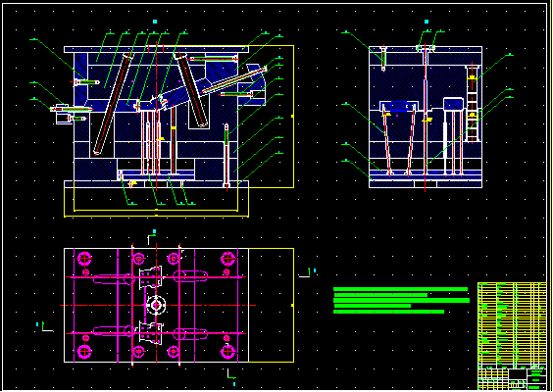
Task: Pick the cyan grip above the plan view
Action: click(154, 231)
